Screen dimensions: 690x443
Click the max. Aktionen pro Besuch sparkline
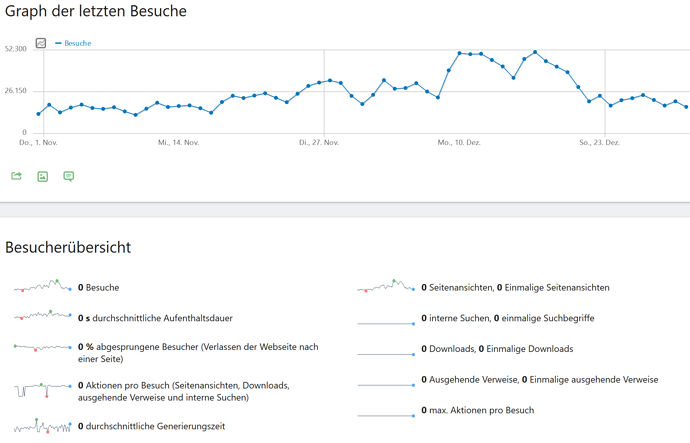[x=386, y=415]
